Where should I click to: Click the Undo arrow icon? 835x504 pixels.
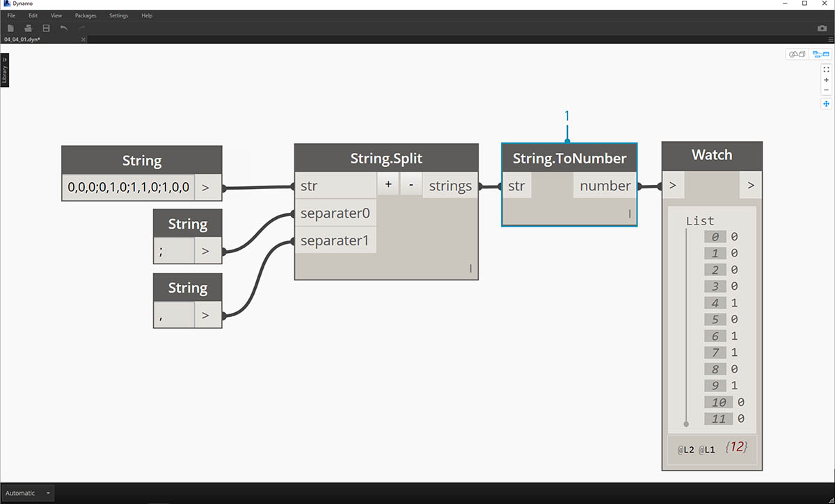tap(64, 29)
